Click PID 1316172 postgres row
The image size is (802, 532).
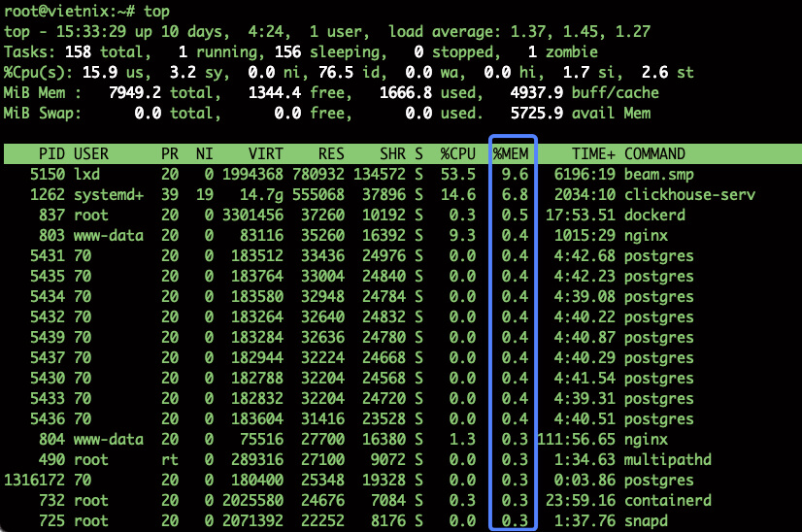(x=34, y=480)
